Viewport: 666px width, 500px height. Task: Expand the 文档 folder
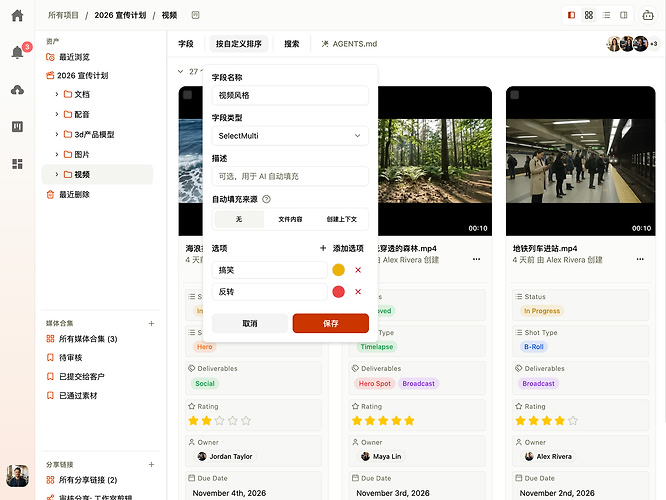click(57, 94)
